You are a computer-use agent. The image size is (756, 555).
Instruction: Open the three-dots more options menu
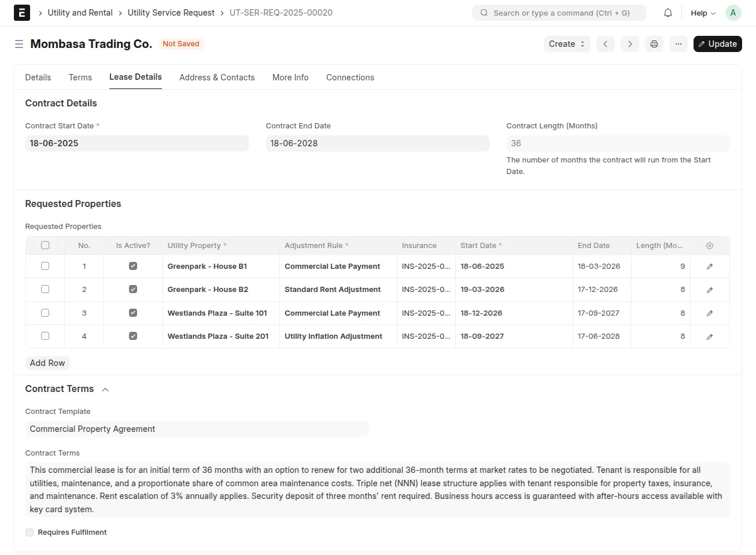[678, 44]
